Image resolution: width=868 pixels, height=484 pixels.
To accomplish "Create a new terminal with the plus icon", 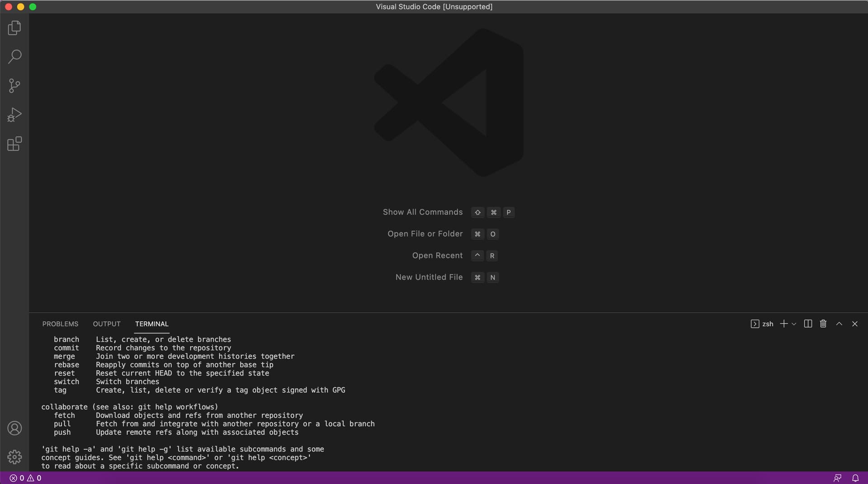I will (783, 324).
